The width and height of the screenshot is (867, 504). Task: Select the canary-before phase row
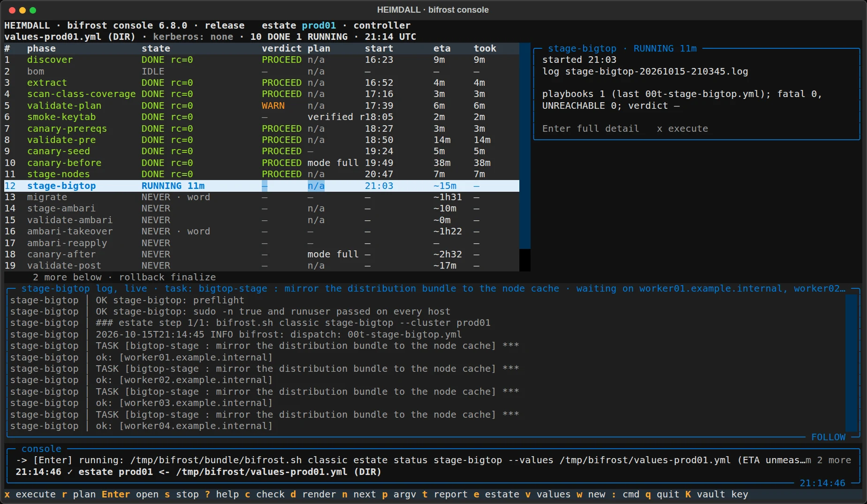(x=261, y=163)
